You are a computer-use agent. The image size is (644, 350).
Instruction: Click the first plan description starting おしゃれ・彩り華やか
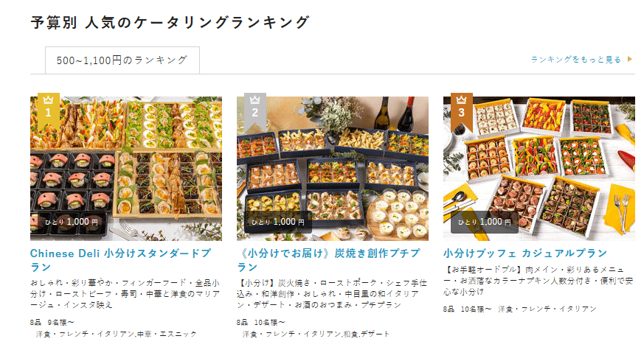pyautogui.click(x=125, y=294)
